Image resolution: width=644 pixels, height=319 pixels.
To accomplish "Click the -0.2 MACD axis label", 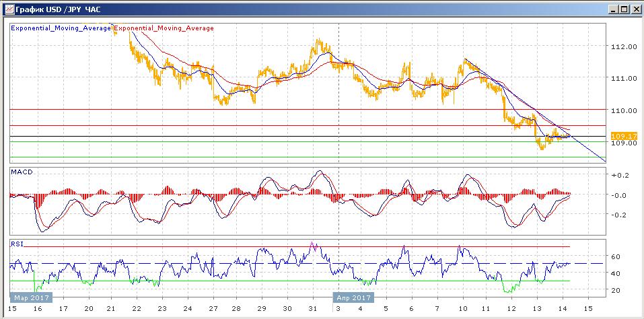I will (618, 215).
